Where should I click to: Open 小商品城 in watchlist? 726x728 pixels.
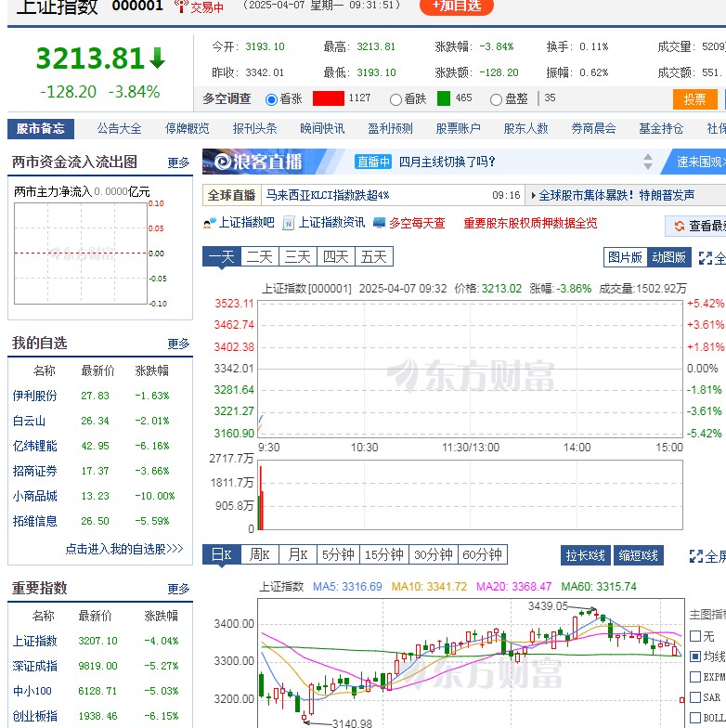click(x=35, y=496)
